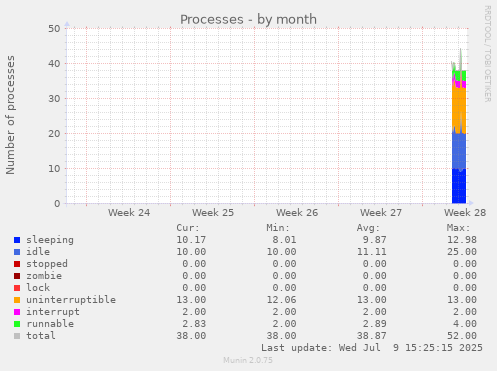The width and height of the screenshot is (497, 371).
Task: Click the 'idle' legend label
Action: (38, 252)
